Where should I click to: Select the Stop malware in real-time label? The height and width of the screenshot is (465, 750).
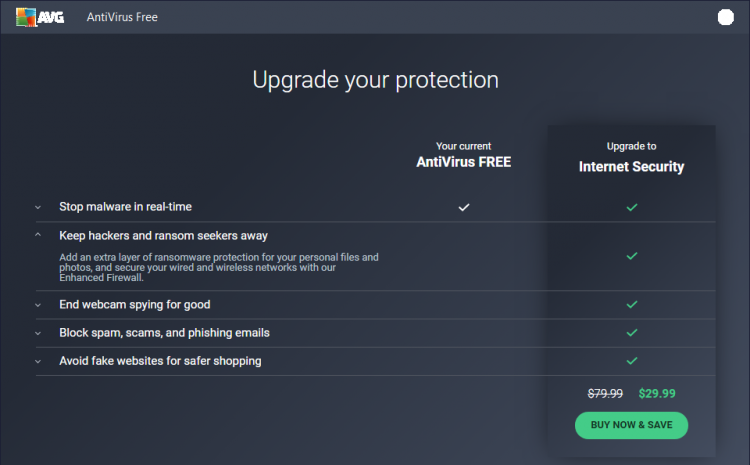pyautogui.click(x=125, y=207)
